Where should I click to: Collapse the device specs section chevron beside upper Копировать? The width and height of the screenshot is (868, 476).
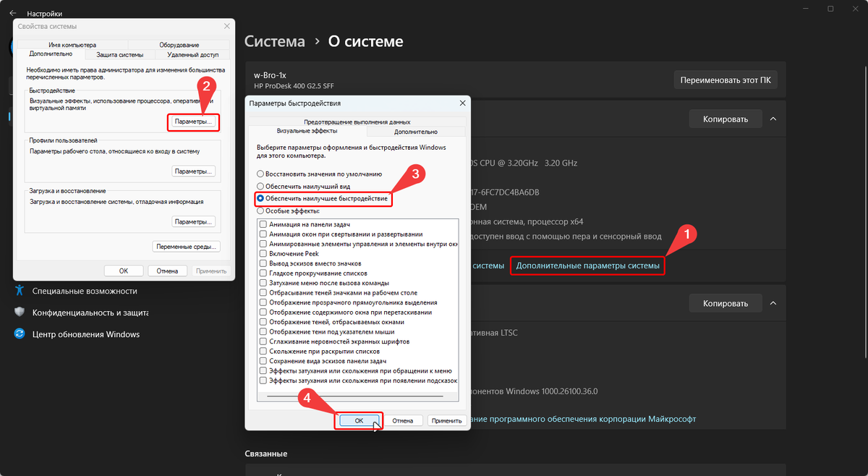click(773, 119)
